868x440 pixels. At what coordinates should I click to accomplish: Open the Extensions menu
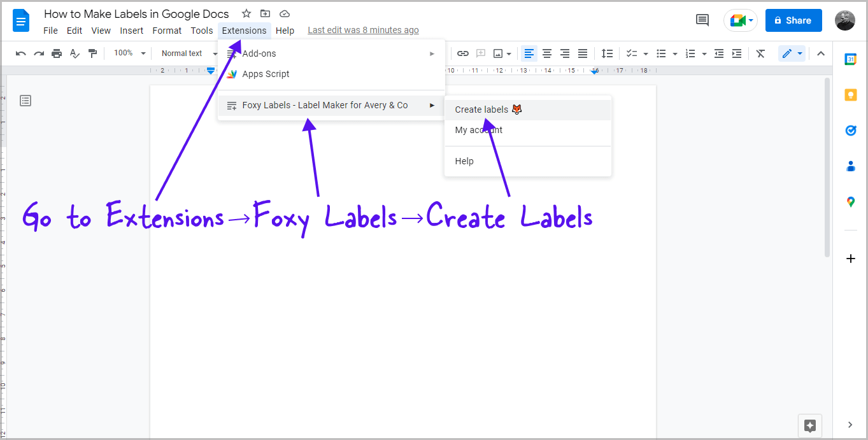[x=244, y=30]
